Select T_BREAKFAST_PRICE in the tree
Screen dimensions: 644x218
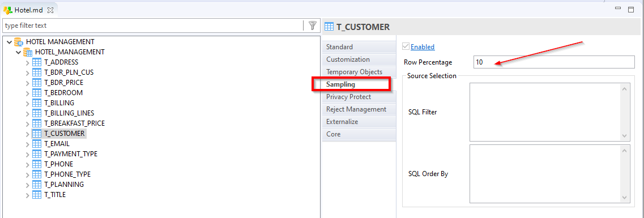[74, 123]
